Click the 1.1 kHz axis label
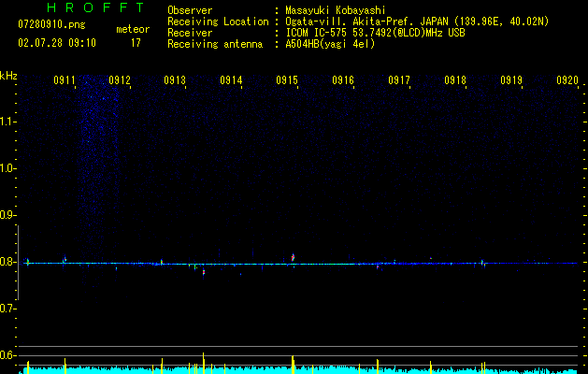 pos(7,122)
